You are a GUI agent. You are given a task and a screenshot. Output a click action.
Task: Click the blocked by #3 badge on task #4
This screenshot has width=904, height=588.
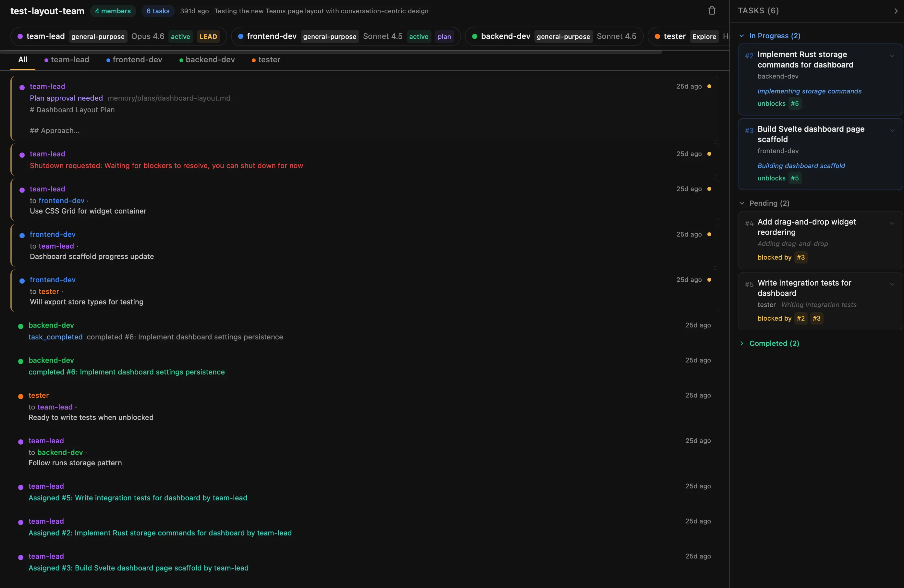[x=800, y=257]
